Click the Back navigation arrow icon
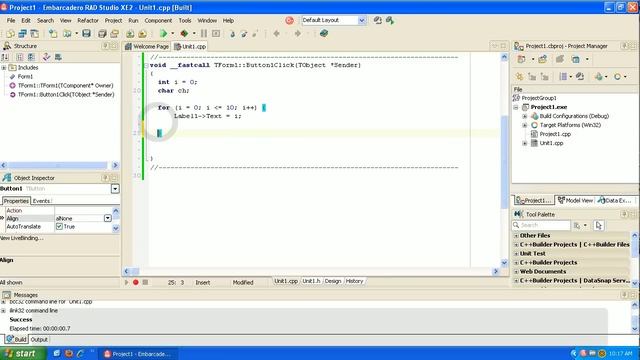The height and width of the screenshot is (360, 640). pyautogui.click(x=276, y=33)
